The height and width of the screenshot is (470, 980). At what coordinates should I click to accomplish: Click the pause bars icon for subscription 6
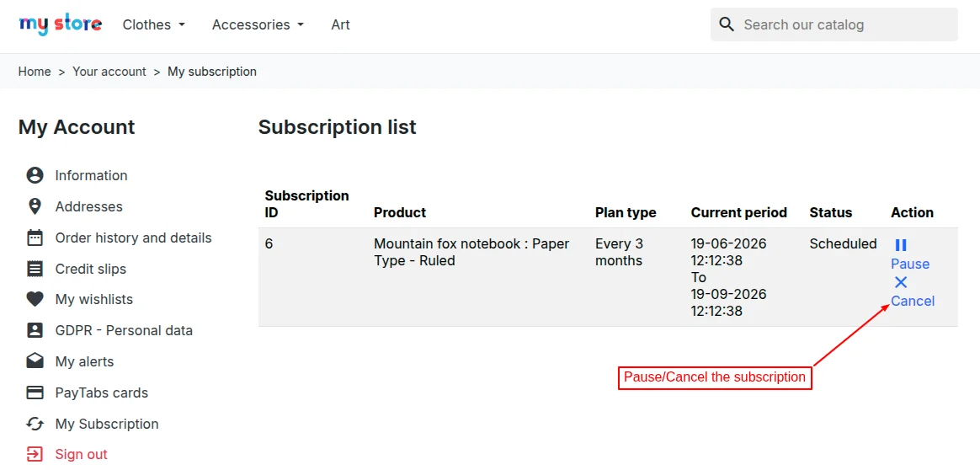click(901, 245)
